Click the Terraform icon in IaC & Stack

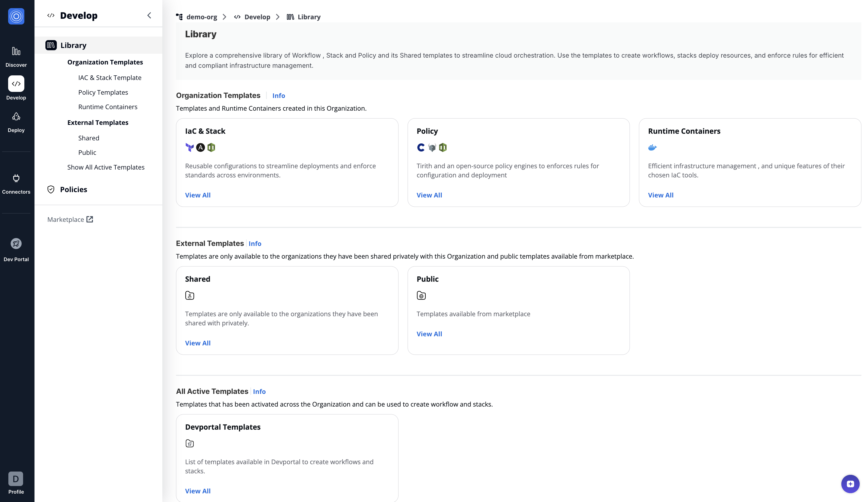189,147
